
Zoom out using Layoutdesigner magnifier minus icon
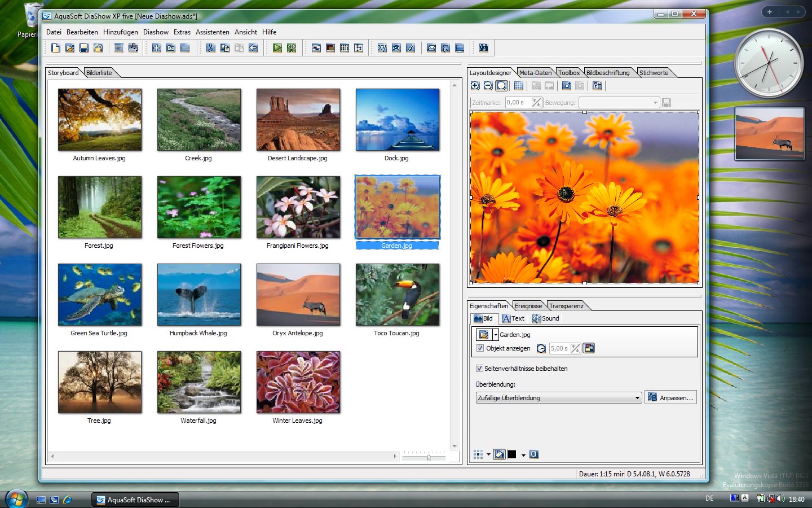488,86
